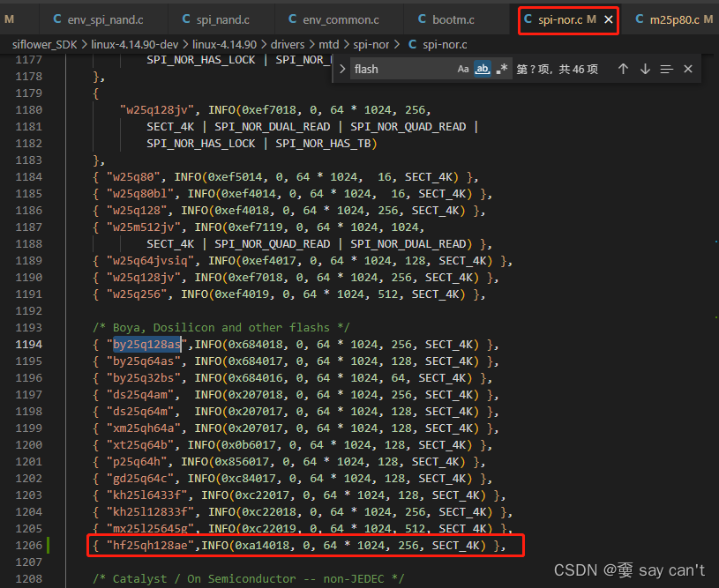Open the bootm.c tab
Screen dimensions: 719x588
(452, 19)
